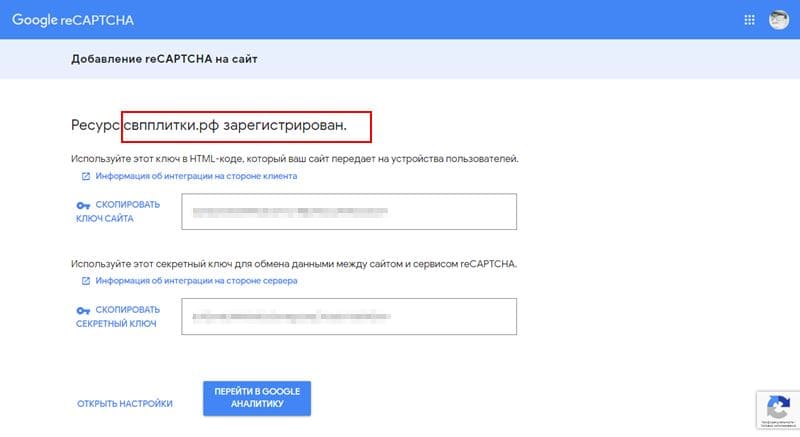Screen dimensions: 800x437
Task: Click the key icon beside СКОПИРОВАТЬ СЕКРЕТНЫЙ КЛЮЧ
Action: point(83,311)
